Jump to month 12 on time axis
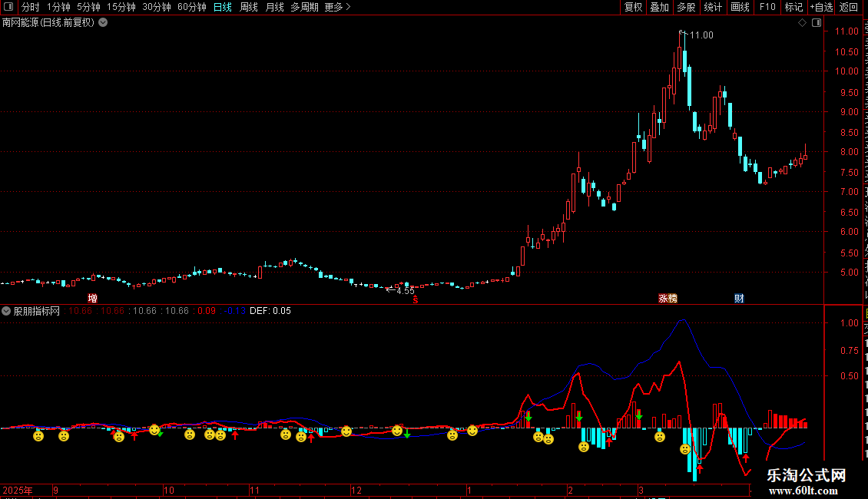This screenshot has width=868, height=499. click(x=356, y=490)
